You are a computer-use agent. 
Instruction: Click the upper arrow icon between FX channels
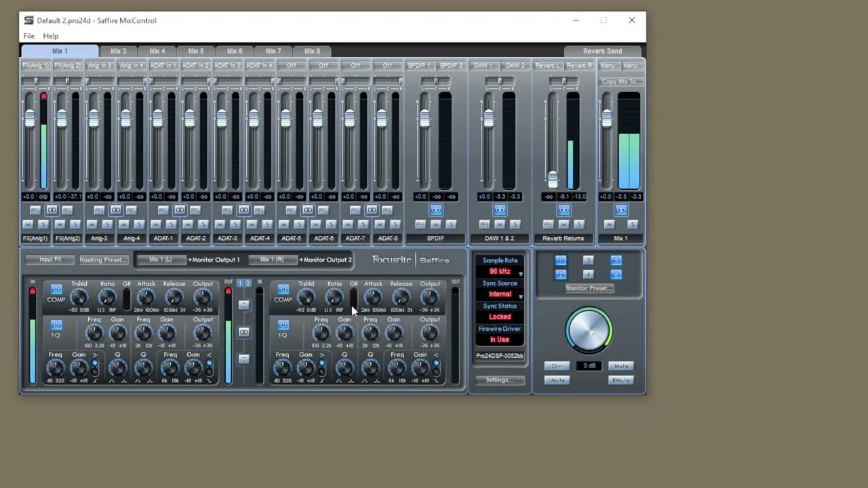pyautogui.click(x=244, y=305)
